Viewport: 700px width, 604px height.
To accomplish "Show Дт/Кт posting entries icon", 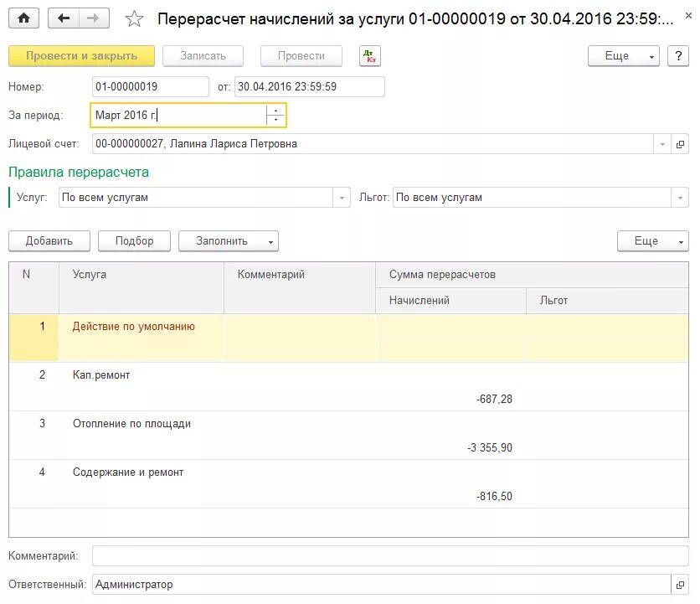I will click(x=369, y=56).
